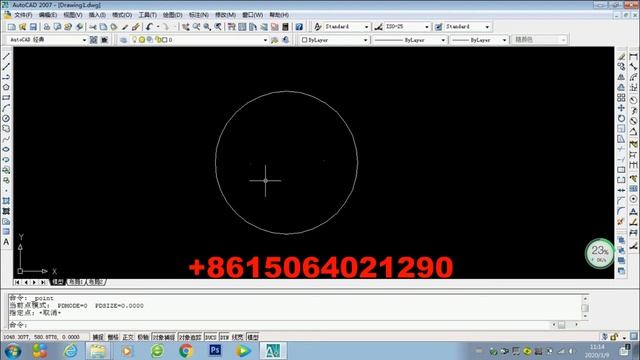Screen dimensions: 640x360
Task: Click the 模型 button in status bar
Action: pos(253,337)
